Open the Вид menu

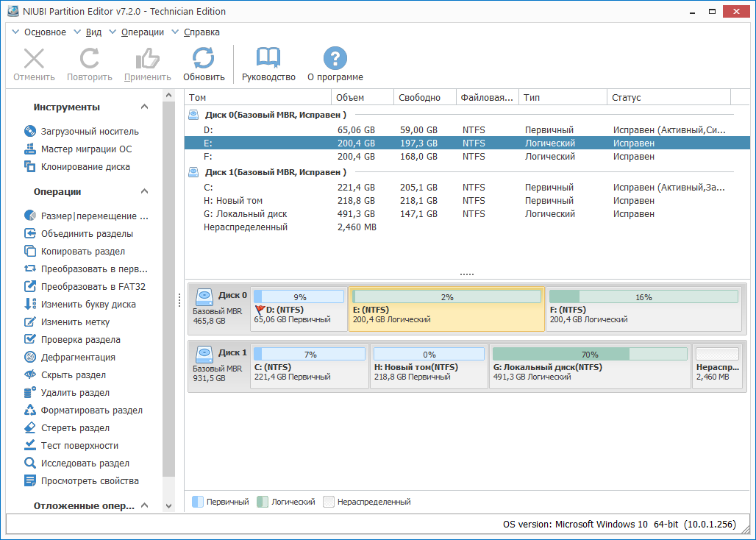point(93,32)
